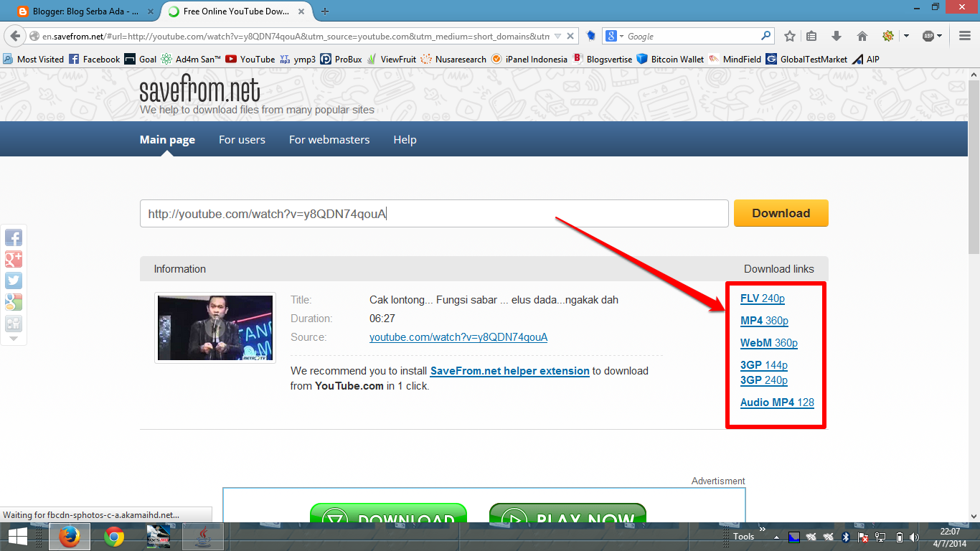Open the For webmasters menu item
The height and width of the screenshot is (551, 980).
pos(329,140)
